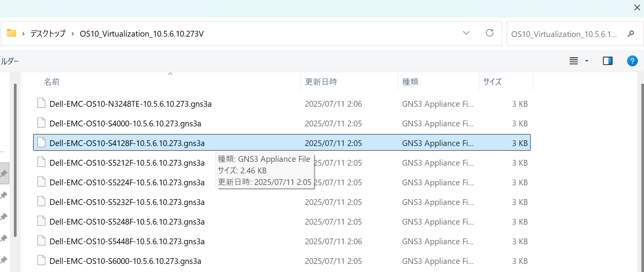Click the OS10_Virtualization_10.5.6.10.273V breadcrumb

coord(142,34)
